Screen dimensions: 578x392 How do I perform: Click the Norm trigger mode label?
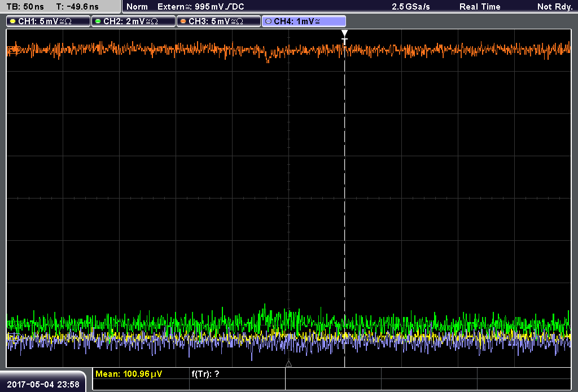(x=137, y=7)
